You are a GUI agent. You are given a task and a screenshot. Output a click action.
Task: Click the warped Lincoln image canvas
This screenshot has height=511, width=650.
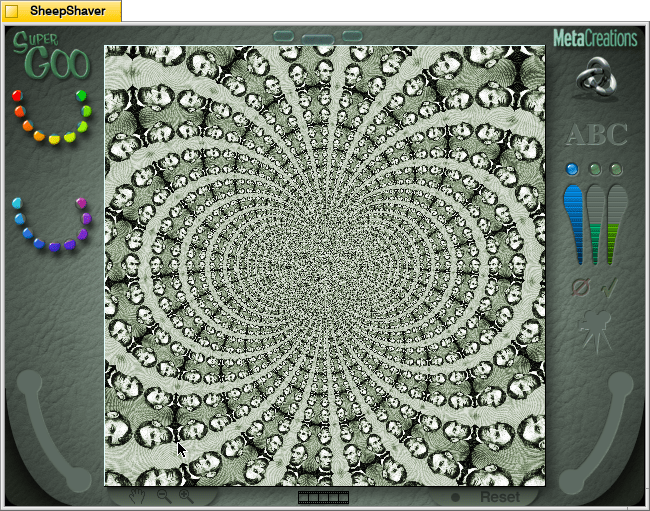(x=325, y=266)
